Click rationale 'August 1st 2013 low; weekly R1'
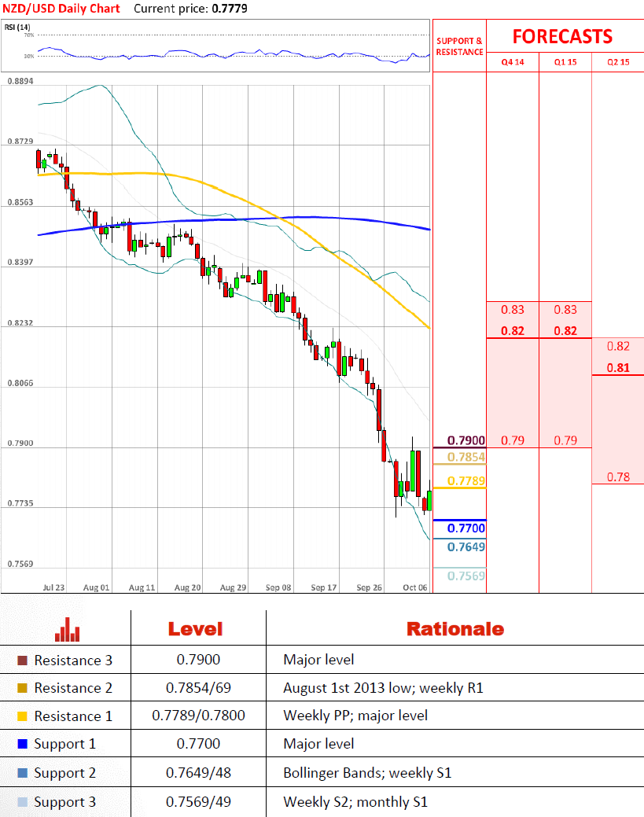The height and width of the screenshot is (817, 644). (x=383, y=688)
